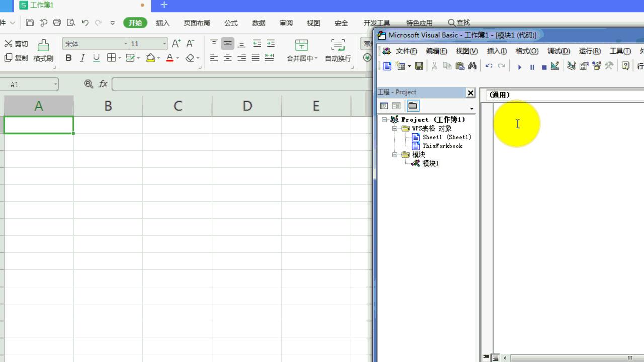Click the Copy (复制) button
Screen dimensions: 644x362
tap(16, 58)
